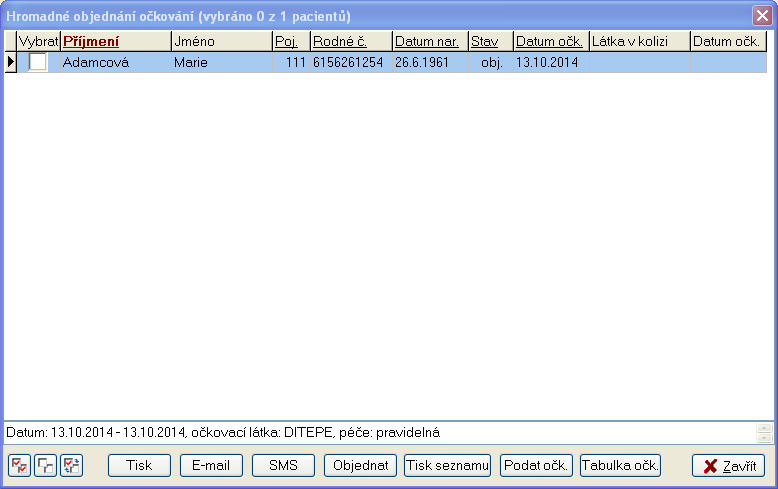Send SMS using the SMS button
Screen dimensions: 778x489
283,466
